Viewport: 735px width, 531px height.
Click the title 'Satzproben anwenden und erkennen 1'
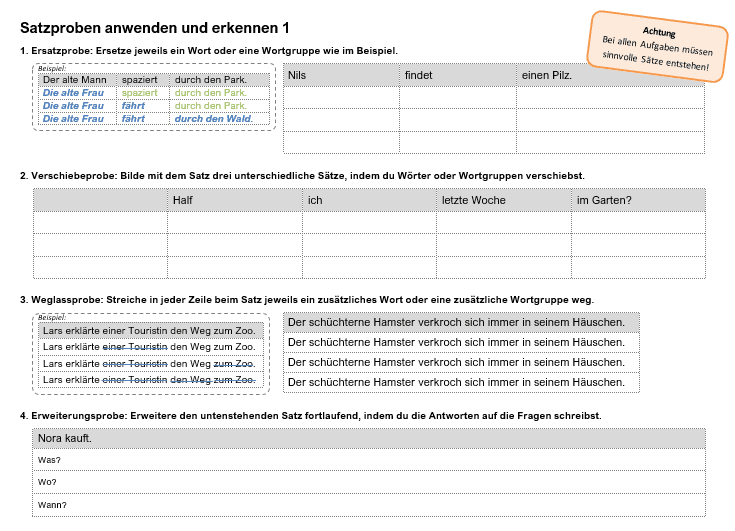[155, 28]
